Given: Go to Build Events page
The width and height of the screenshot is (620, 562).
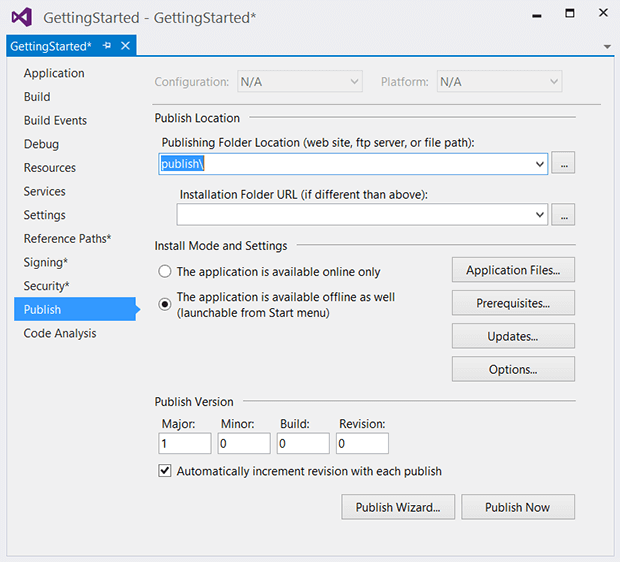Looking at the screenshot, I should (55, 120).
